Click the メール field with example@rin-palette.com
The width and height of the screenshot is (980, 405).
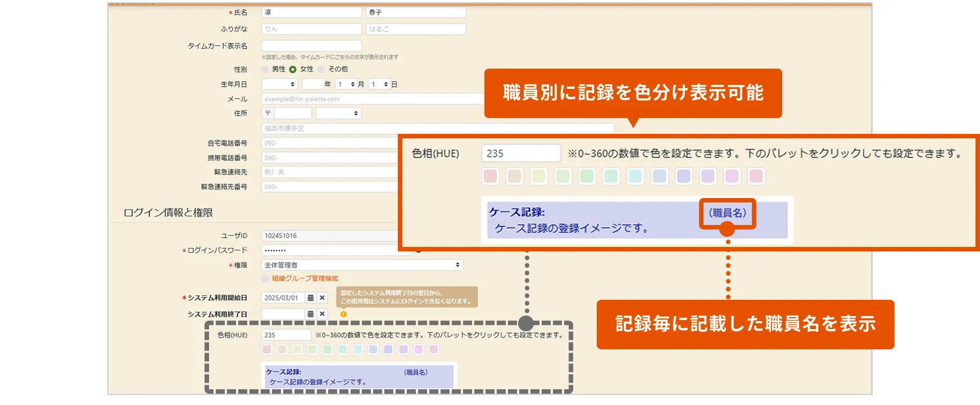(x=373, y=99)
